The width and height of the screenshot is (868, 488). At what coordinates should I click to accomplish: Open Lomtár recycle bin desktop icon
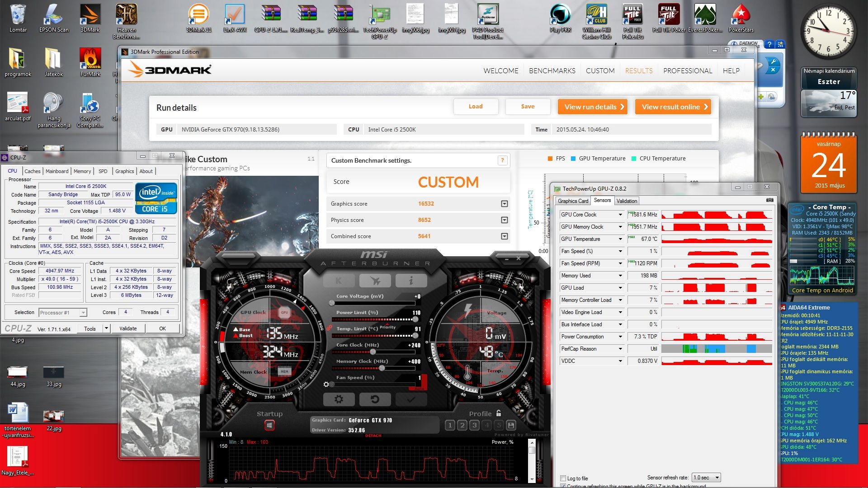18,19
